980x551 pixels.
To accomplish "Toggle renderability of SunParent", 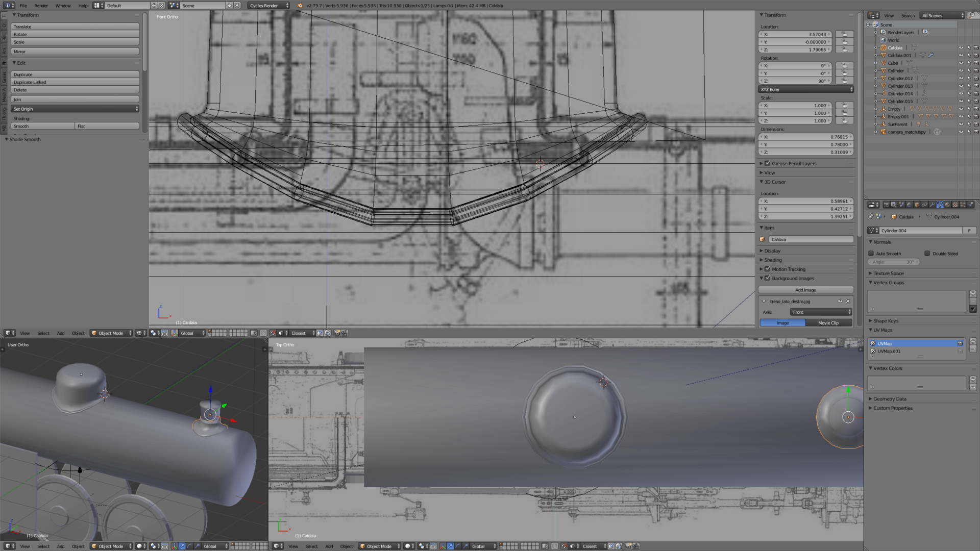I will coord(976,124).
